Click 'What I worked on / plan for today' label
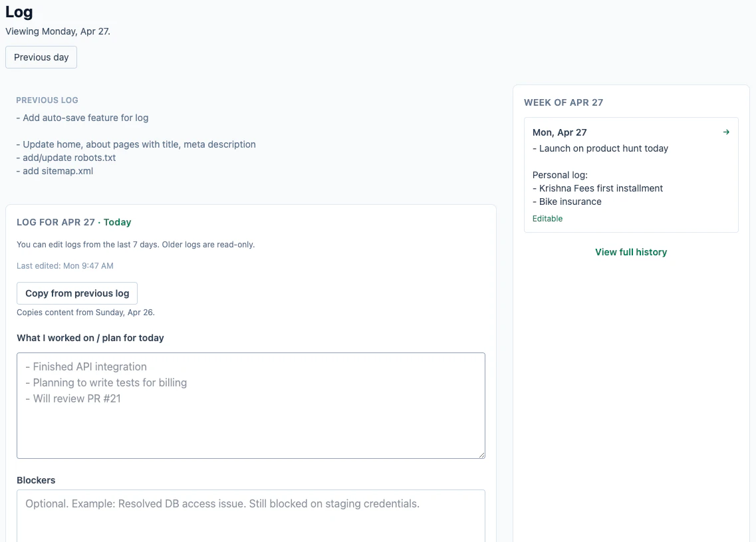 [90, 338]
